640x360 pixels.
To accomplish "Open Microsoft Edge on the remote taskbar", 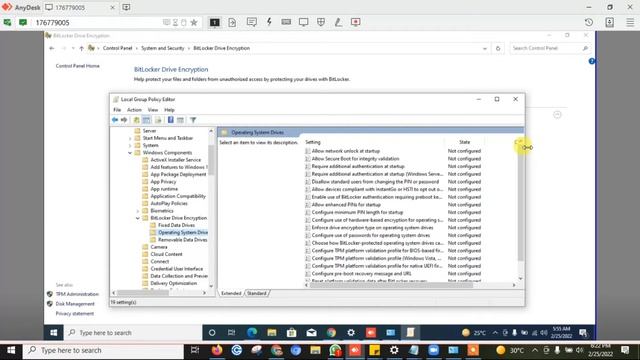I will click(252, 333).
